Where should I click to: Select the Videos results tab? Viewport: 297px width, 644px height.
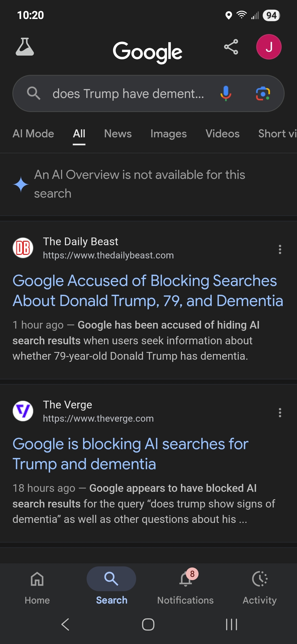coord(222,134)
